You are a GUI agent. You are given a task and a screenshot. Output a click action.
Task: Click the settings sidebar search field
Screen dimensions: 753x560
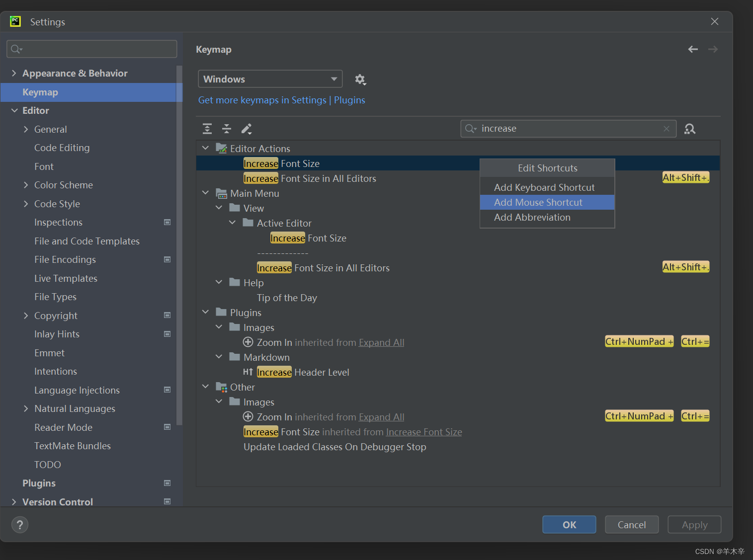pyautogui.click(x=92, y=49)
